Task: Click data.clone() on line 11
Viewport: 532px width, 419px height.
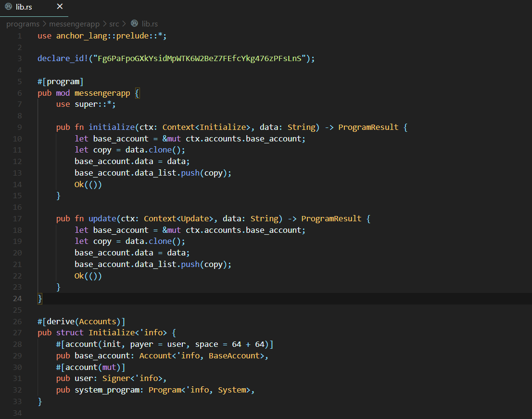Action: point(153,150)
